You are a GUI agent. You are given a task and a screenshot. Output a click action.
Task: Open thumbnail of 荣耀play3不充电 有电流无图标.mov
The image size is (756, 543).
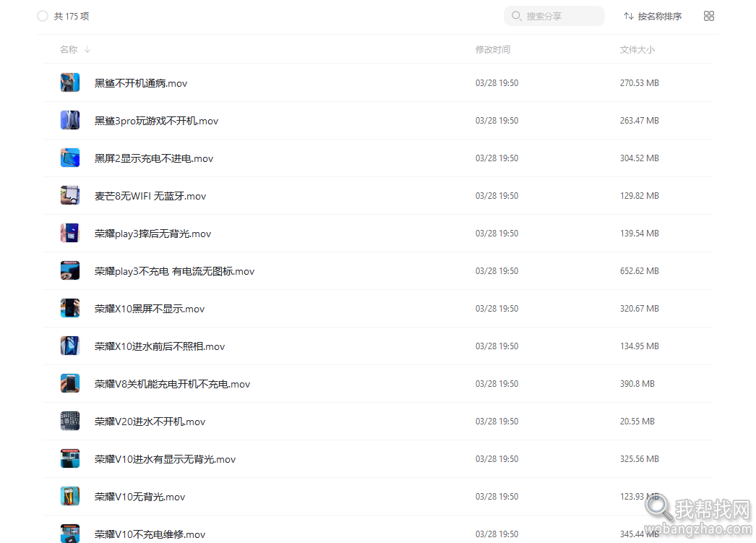[70, 270]
